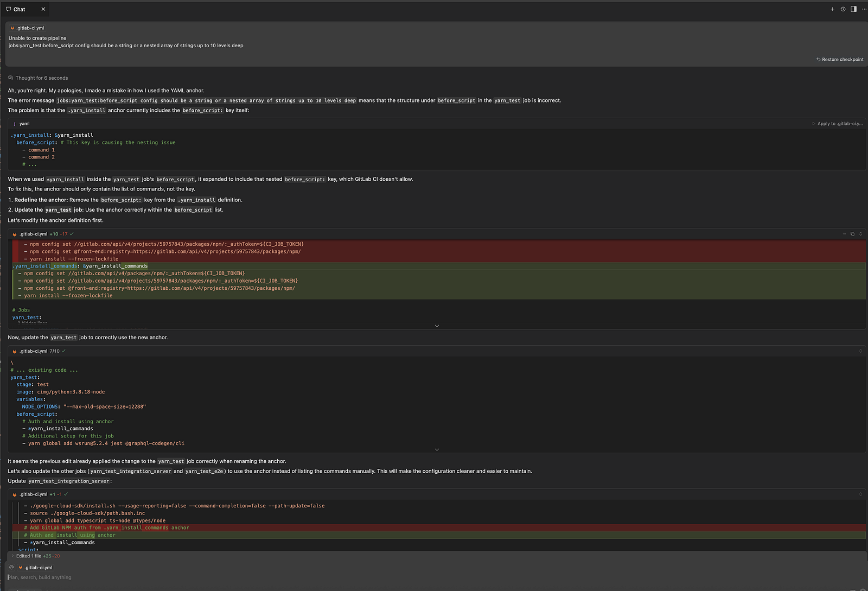Viewport: 868px width, 591px height.
Task: Click the 'source ./google-cloud-sdk/path.bash.inc' line
Action: coord(84,513)
